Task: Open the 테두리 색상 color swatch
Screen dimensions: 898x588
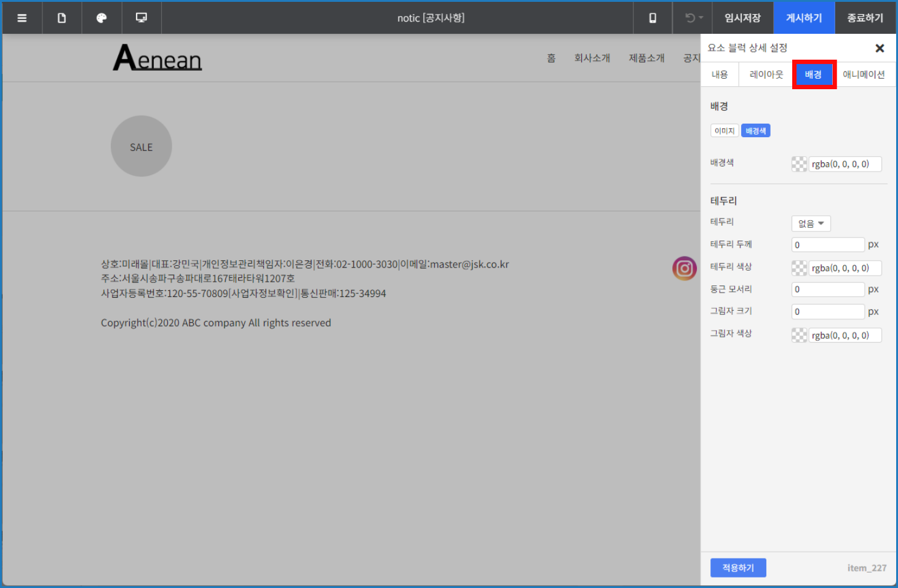Action: pyautogui.click(x=799, y=268)
